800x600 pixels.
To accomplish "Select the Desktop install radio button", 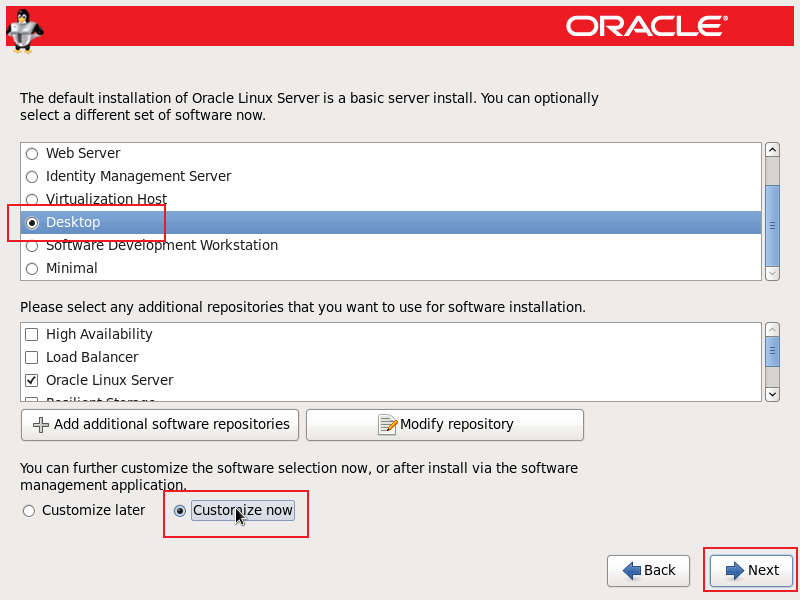I will click(32, 223).
